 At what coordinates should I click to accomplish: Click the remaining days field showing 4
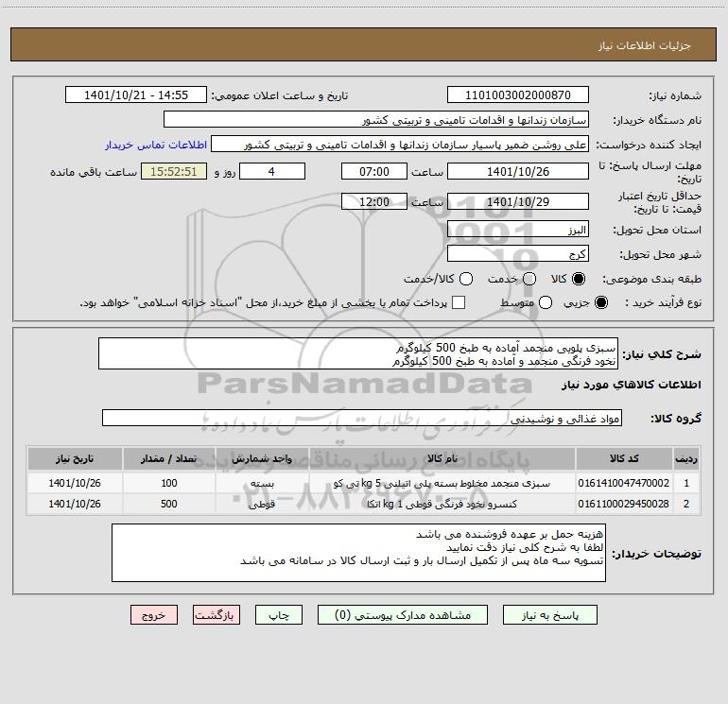272,171
